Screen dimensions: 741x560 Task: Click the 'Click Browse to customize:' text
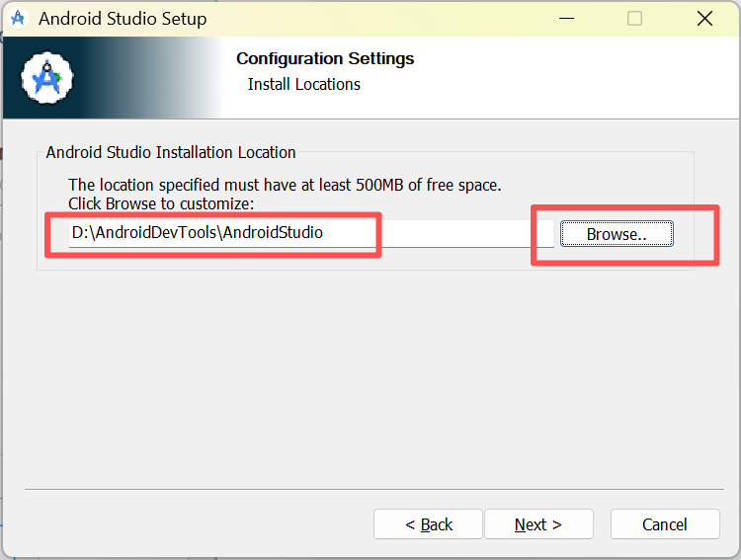pyautogui.click(x=161, y=203)
